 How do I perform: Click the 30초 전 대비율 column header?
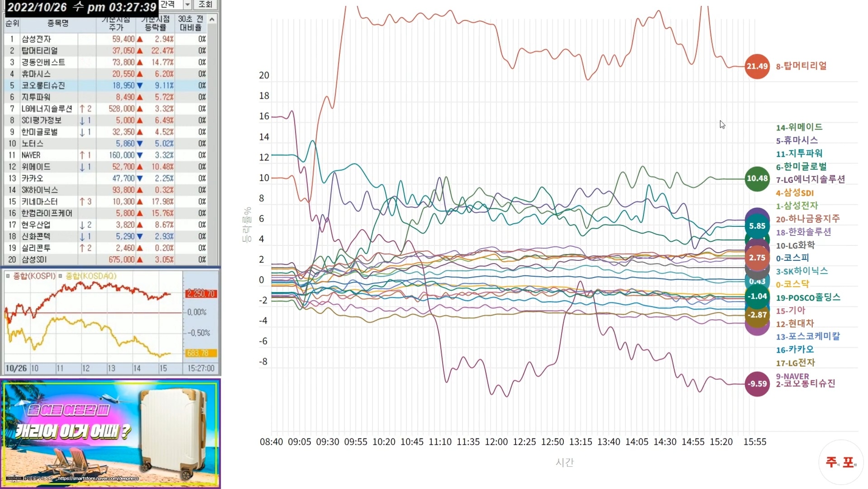(x=191, y=23)
